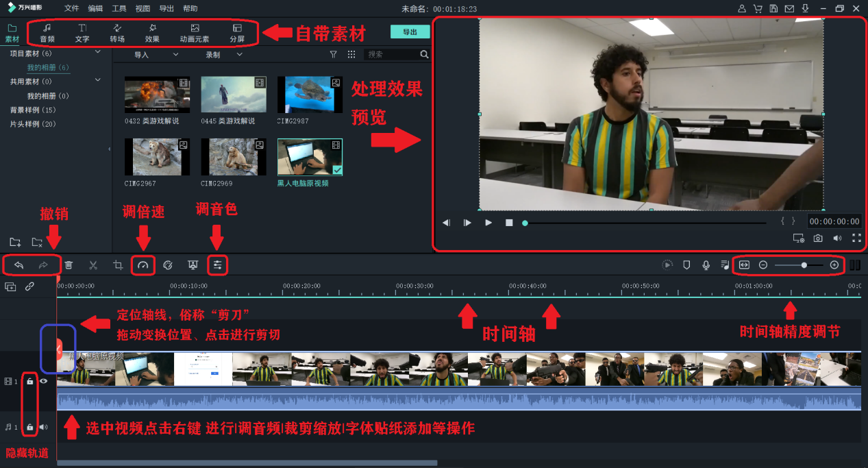Screen dimensions: 868x468
Task: Select the speed adjustment (调倍速) icon
Action: [x=142, y=265]
